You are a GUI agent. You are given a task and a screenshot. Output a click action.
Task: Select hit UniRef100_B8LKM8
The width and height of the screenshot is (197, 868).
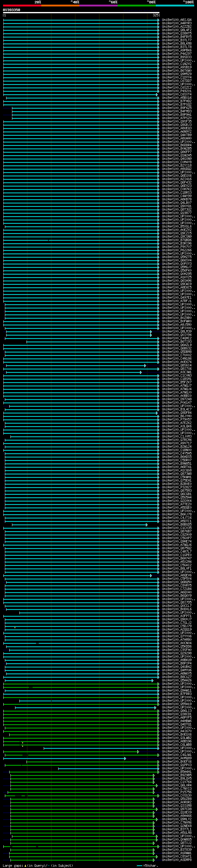(x=176, y=43)
